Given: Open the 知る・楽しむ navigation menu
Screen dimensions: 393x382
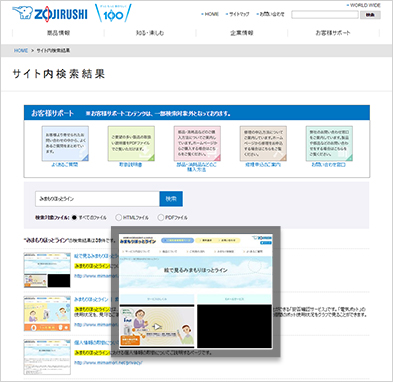Looking at the screenshot, I should click(x=150, y=33).
